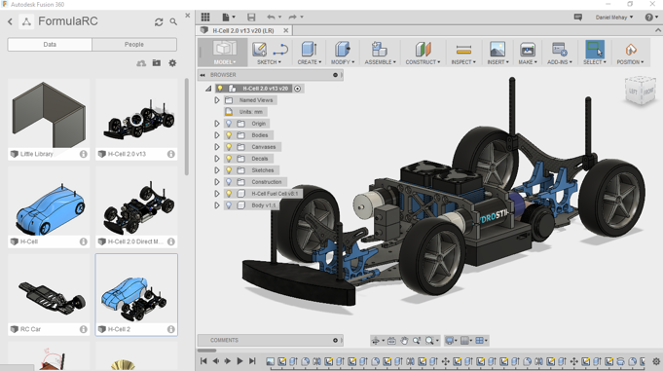Open the Create extrude tool
Viewport: 663px width, 371px height.
tap(309, 49)
